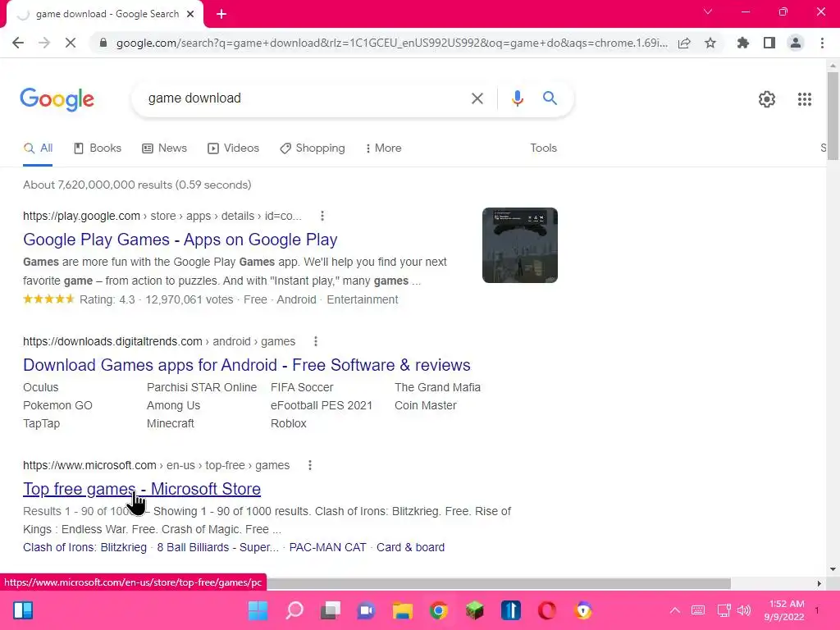Click the blue search magnifier button
The image size is (840, 630).
tap(550, 98)
